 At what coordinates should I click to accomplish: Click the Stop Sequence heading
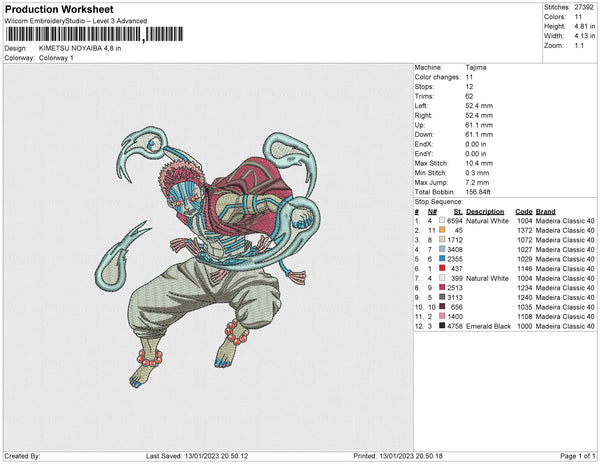[439, 202]
